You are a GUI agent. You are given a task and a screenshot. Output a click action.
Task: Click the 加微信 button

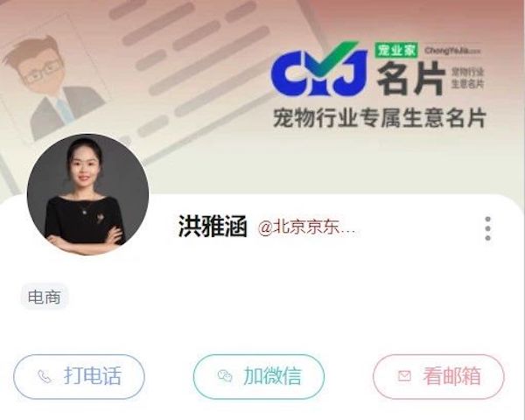(x=259, y=377)
